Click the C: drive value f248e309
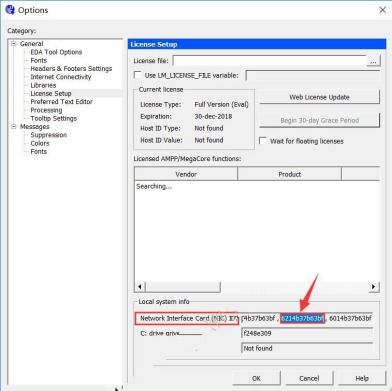This screenshot has height=391, width=392. [307, 333]
